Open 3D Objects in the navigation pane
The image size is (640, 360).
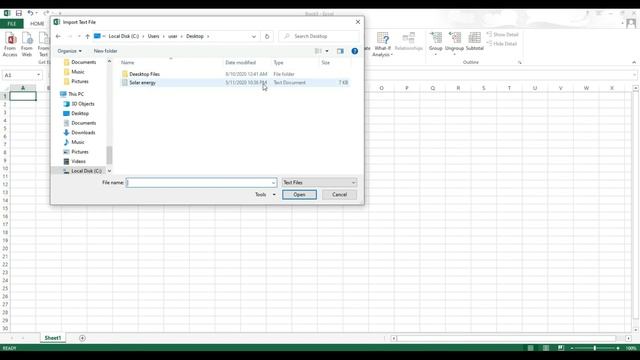pyautogui.click(x=79, y=104)
